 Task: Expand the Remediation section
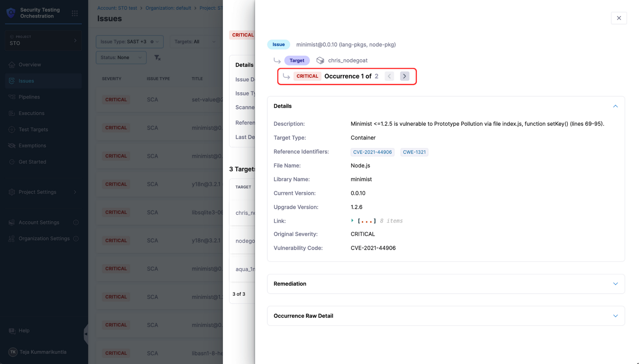click(615, 284)
